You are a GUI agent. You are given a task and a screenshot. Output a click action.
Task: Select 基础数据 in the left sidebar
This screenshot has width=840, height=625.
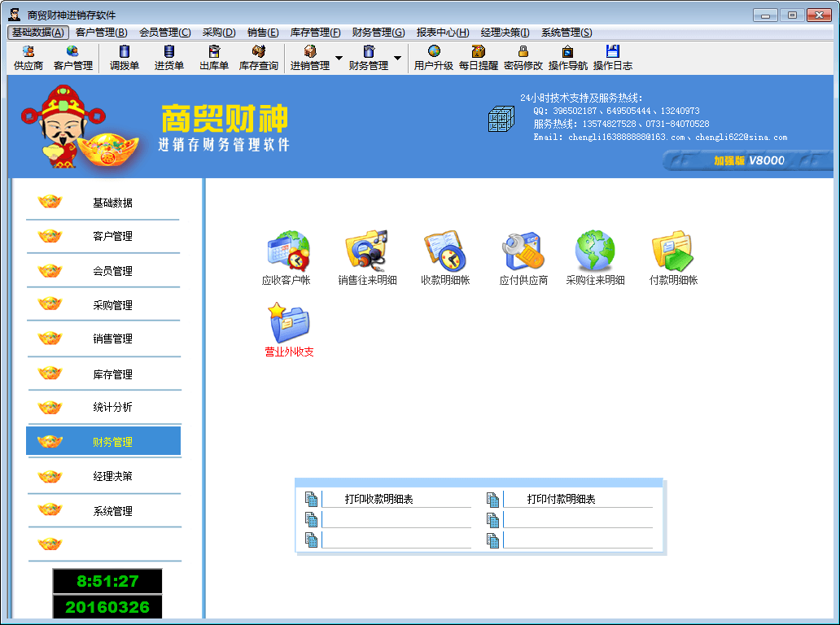[112, 203]
